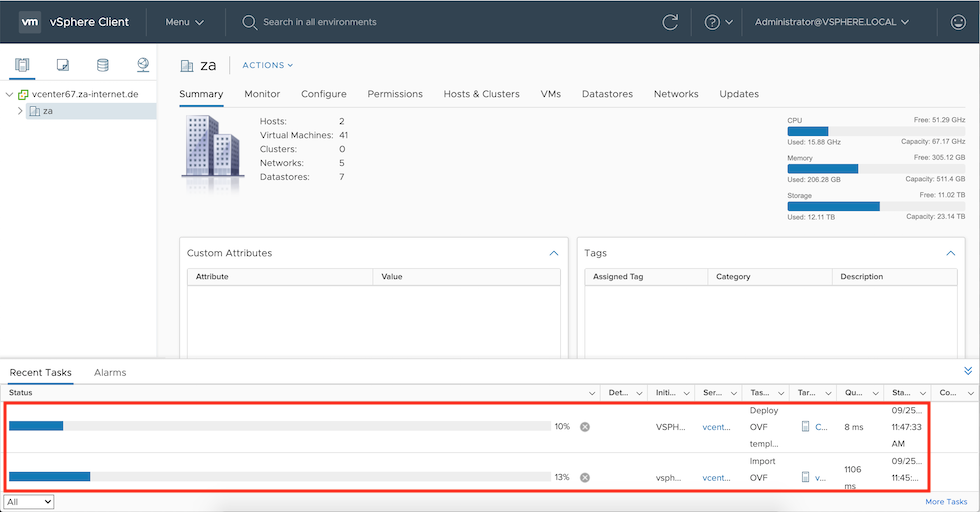
Task: Refresh the vSphere Client view
Action: 670,22
